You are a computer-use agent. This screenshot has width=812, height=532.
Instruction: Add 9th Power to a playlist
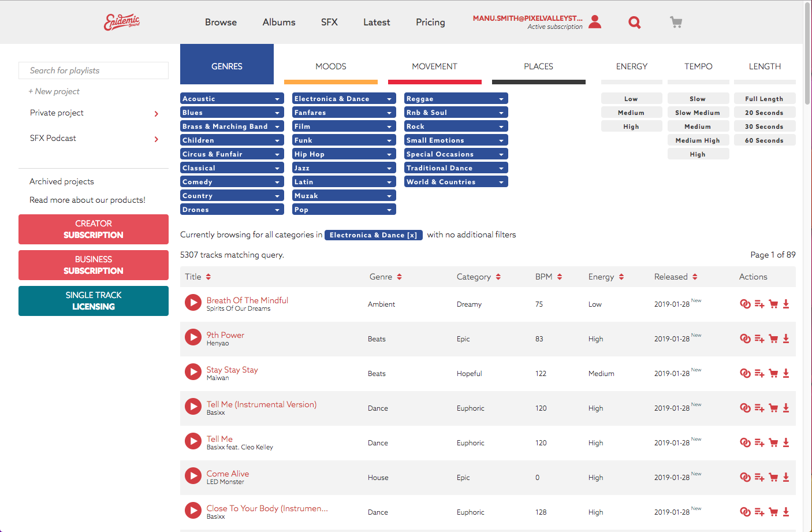(759, 339)
